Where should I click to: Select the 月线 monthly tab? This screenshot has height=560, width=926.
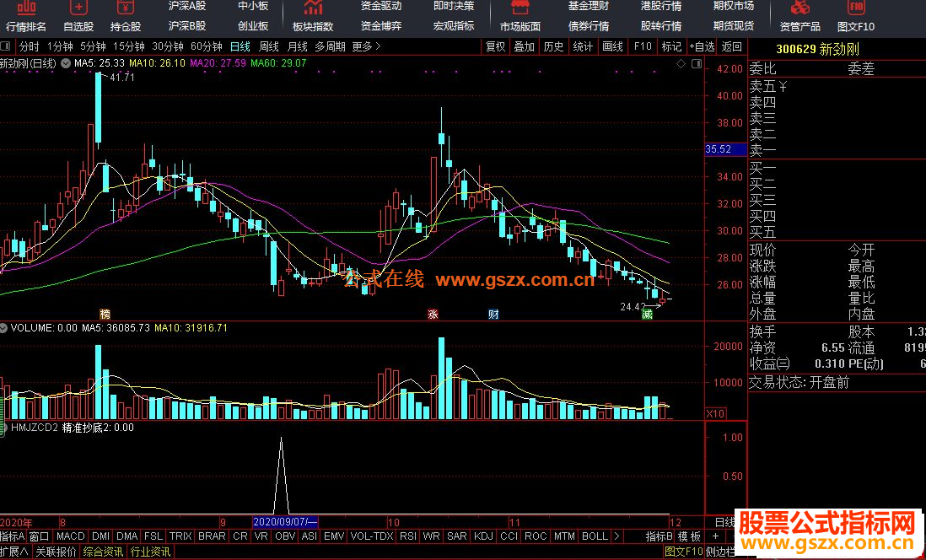(x=297, y=46)
